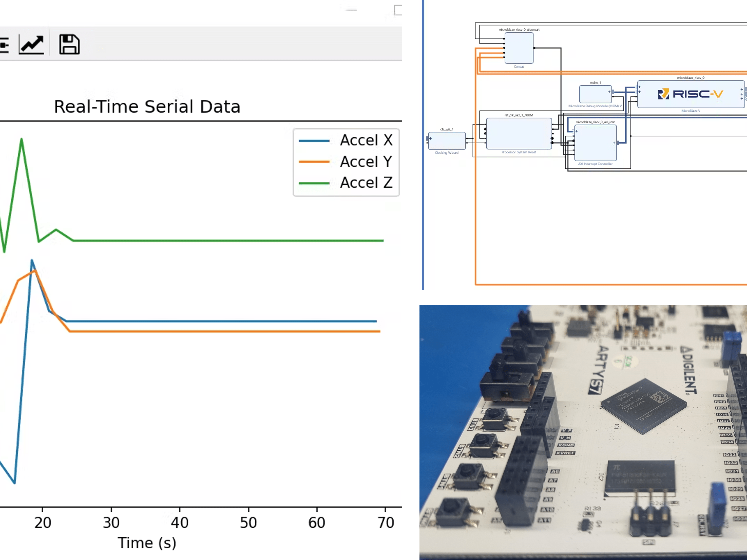Expand the plus port on the mdm_1 block
Image resolution: width=747 pixels, height=560 pixels.
tap(609, 92)
